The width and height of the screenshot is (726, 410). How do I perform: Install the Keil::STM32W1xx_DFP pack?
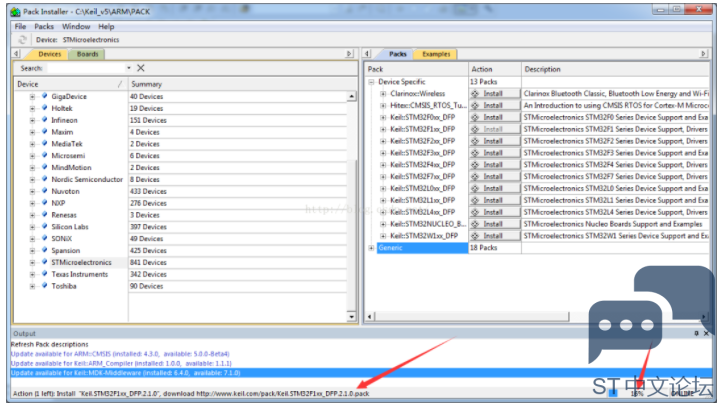494,236
